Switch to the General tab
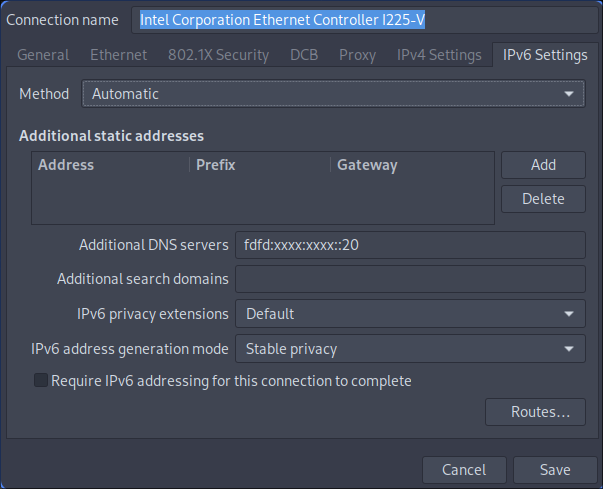 pyautogui.click(x=43, y=55)
